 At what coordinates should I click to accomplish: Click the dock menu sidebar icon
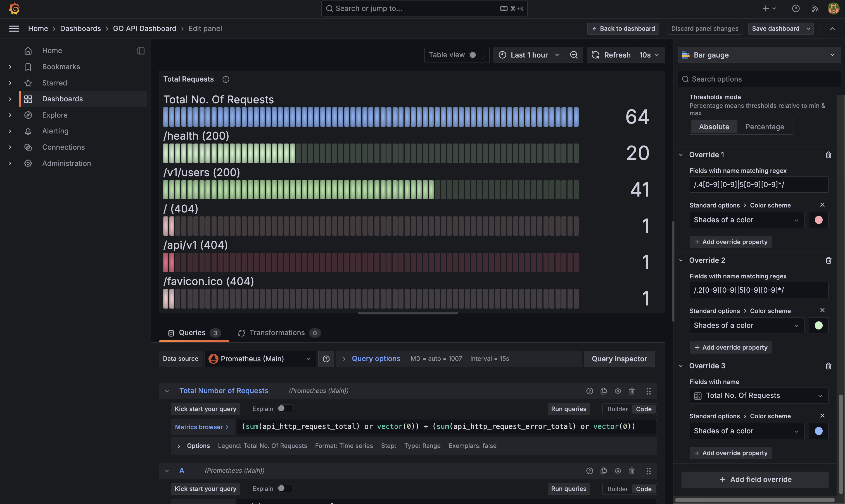141,51
